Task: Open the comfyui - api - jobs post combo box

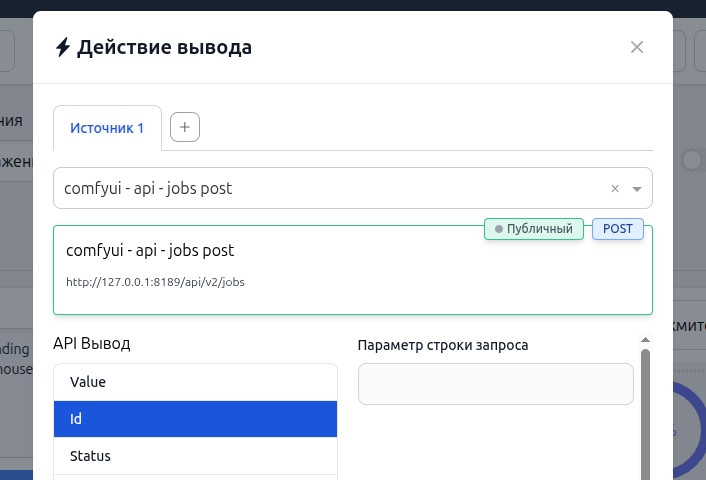Action: coord(353,188)
